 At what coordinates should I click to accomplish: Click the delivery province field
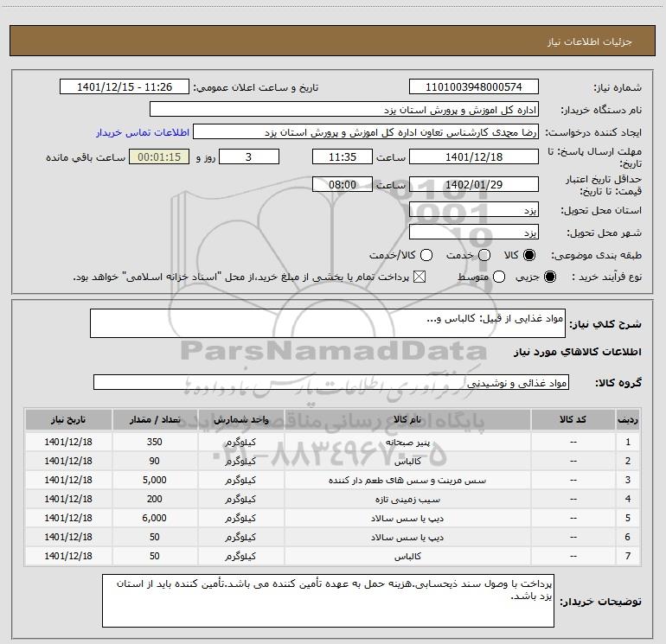(474, 210)
